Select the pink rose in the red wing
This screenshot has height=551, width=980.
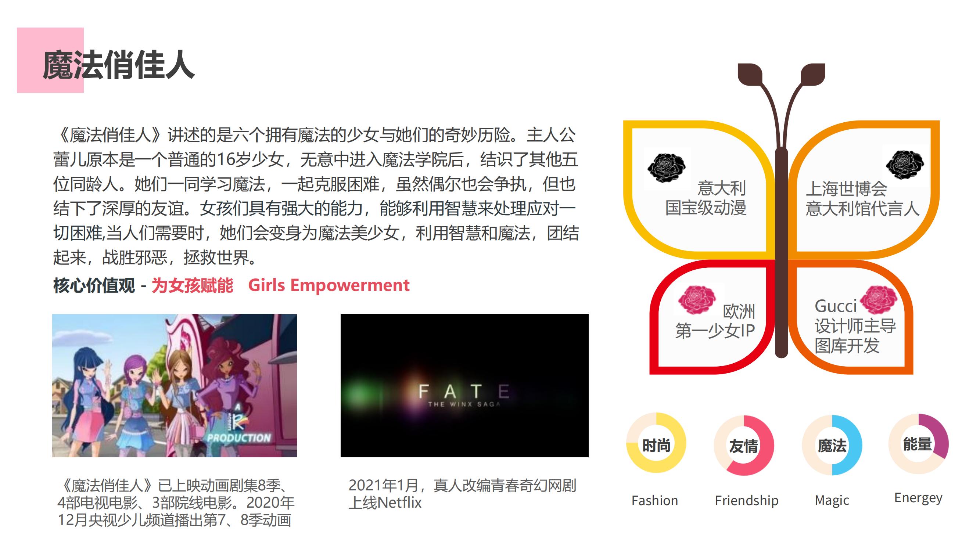697,300
